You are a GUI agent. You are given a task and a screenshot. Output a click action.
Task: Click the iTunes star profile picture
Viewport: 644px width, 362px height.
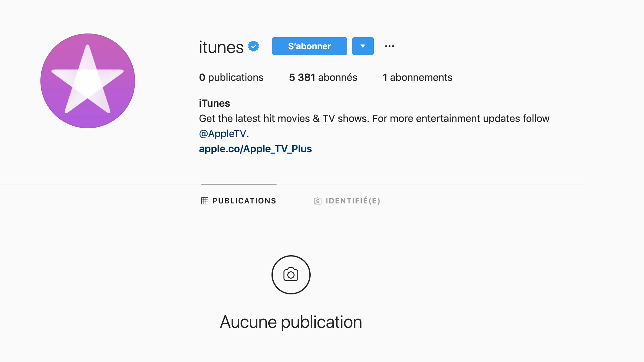pyautogui.click(x=88, y=81)
